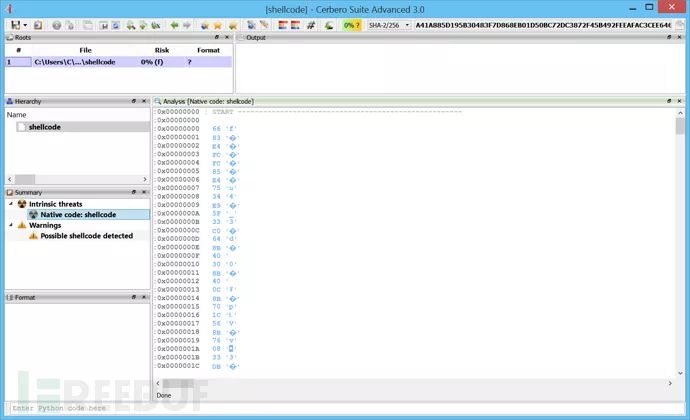
Task: Open the SHA-2/256 hash type dropdown
Action: pyautogui.click(x=389, y=25)
